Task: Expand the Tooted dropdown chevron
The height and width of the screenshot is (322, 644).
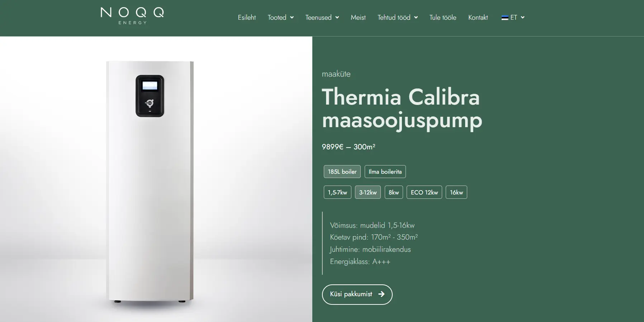Action: [x=292, y=18]
